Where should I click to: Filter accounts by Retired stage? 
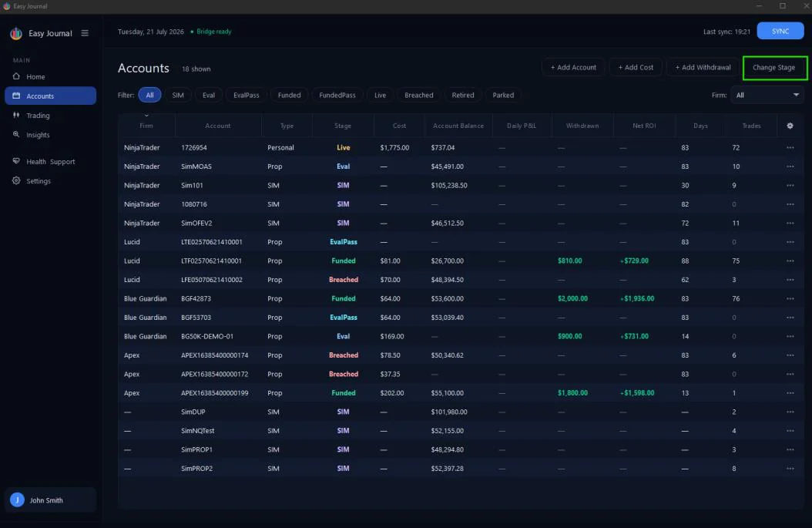462,96
